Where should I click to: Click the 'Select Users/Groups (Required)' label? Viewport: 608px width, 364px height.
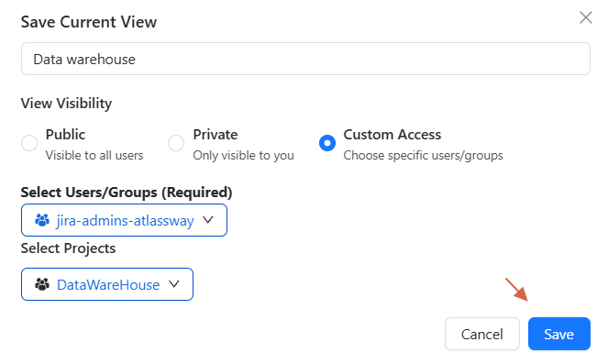click(x=127, y=193)
